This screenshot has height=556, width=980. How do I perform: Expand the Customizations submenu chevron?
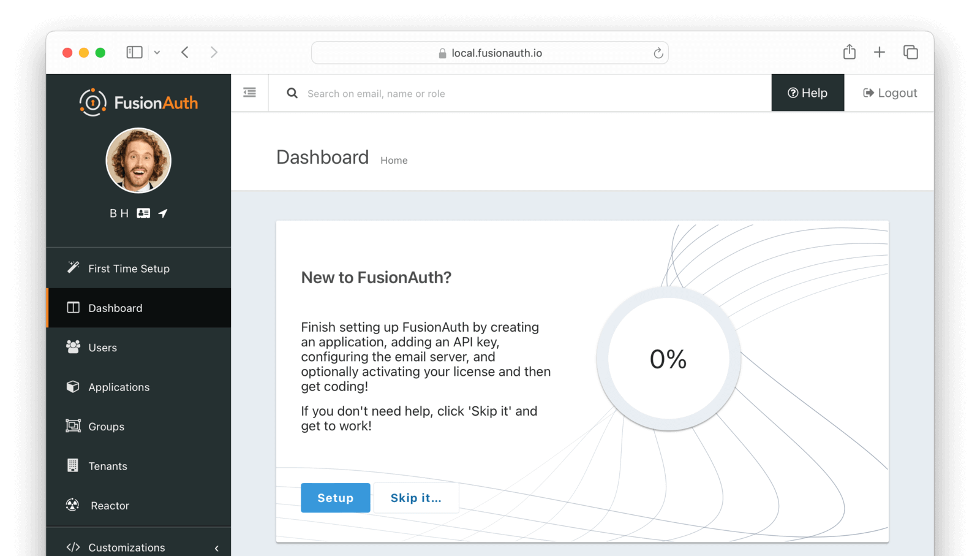pos(217,548)
